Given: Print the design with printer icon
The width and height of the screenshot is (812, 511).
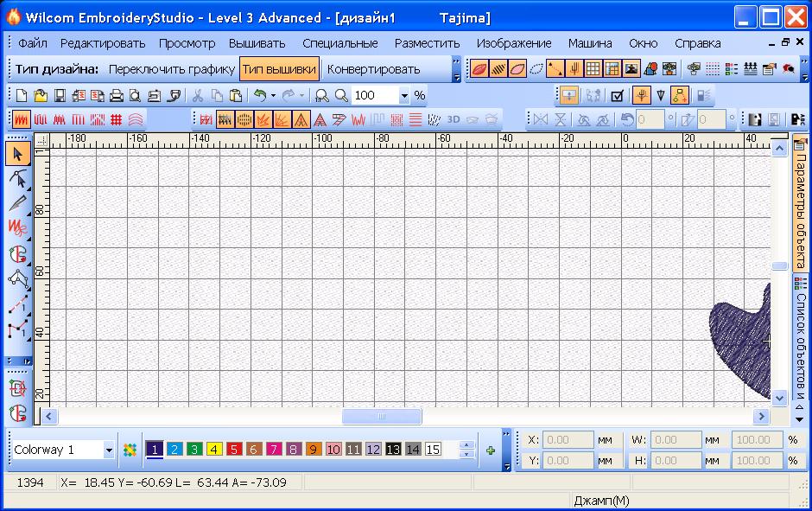Looking at the screenshot, I should point(117,95).
